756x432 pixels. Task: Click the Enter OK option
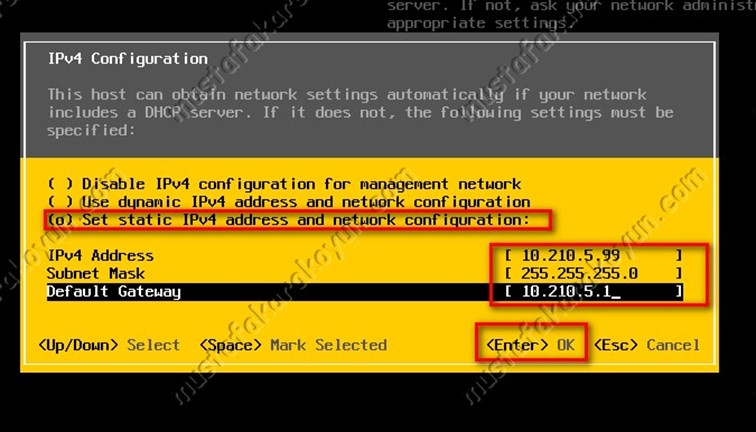click(x=530, y=345)
